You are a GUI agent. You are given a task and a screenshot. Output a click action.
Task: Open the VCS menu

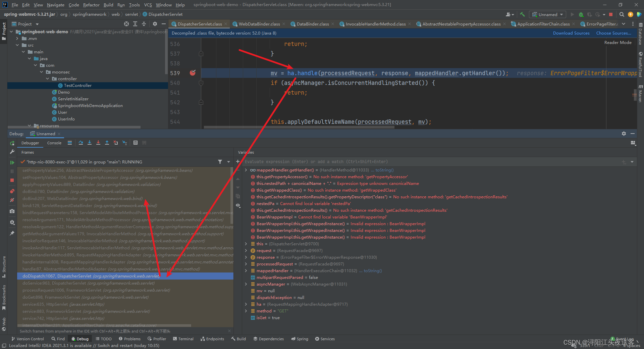pos(148,5)
